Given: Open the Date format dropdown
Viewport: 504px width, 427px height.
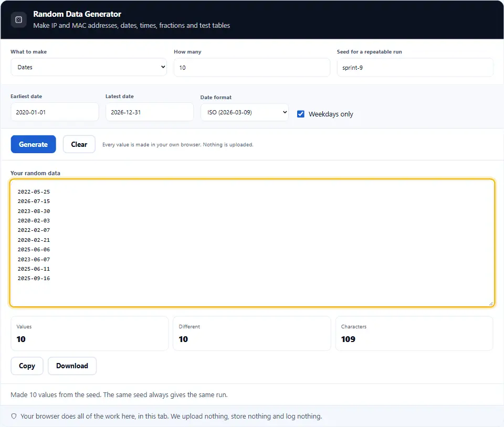Looking at the screenshot, I should click(245, 112).
